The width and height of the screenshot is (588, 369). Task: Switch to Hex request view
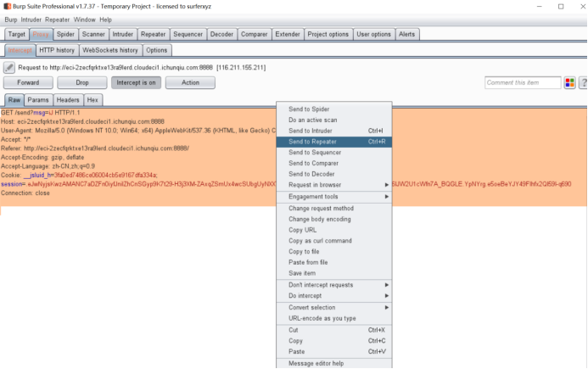click(x=92, y=100)
